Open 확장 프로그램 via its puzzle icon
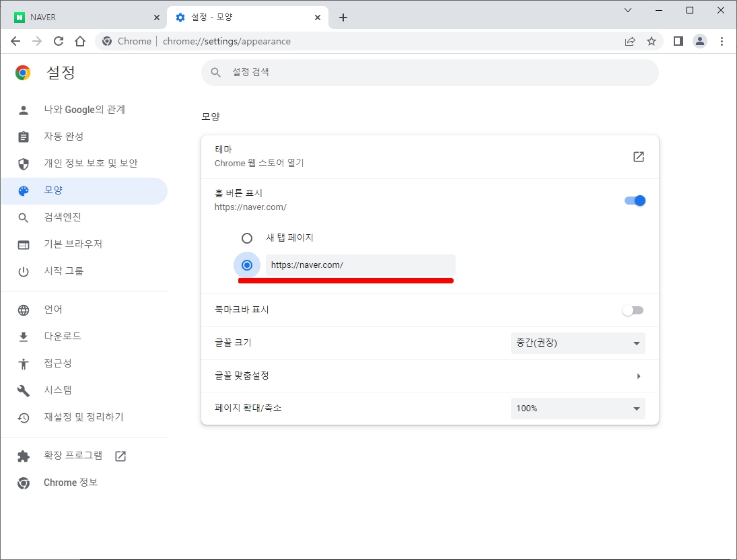This screenshot has height=560, width=737. pos(24,456)
